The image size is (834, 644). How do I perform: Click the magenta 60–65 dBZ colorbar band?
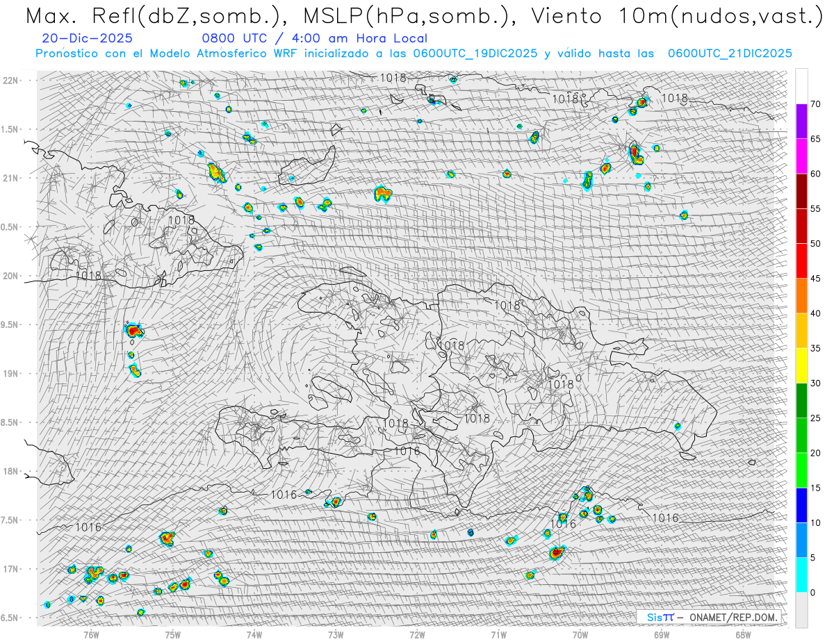(801, 156)
